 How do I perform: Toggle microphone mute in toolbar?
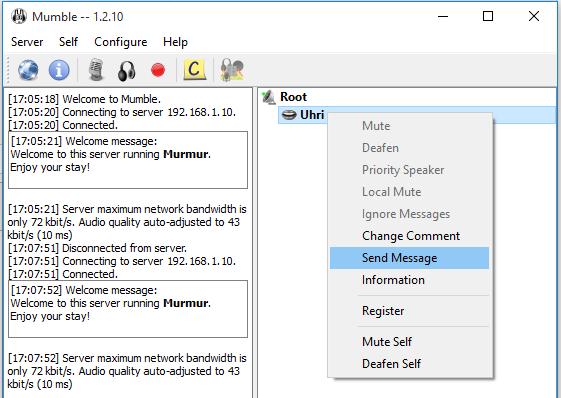coord(96,70)
